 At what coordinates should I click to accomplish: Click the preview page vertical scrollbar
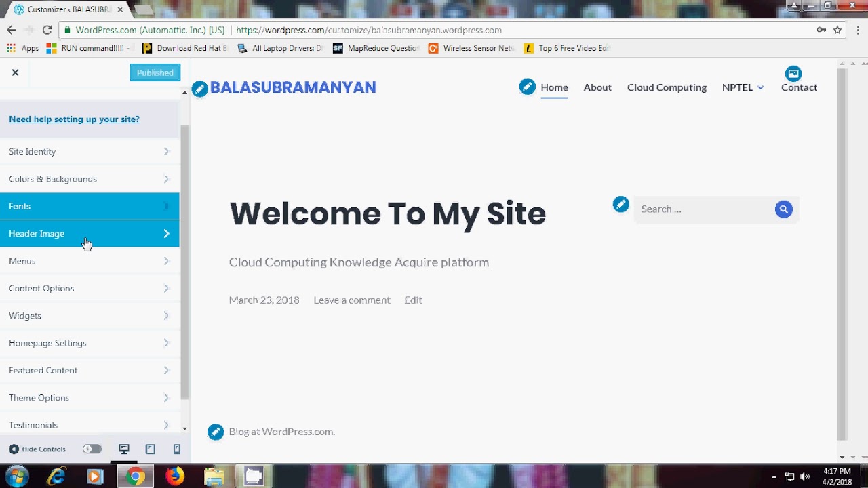[x=842, y=254]
